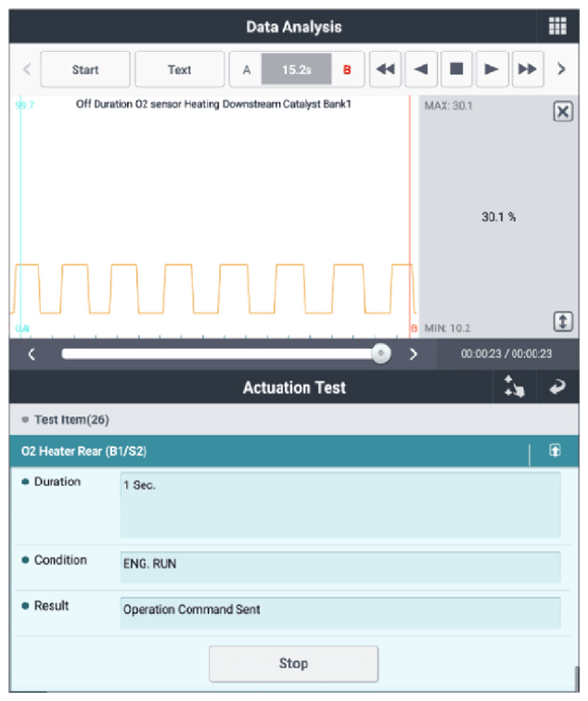Click the Start button in toolbar
The image size is (588, 701).
[85, 70]
